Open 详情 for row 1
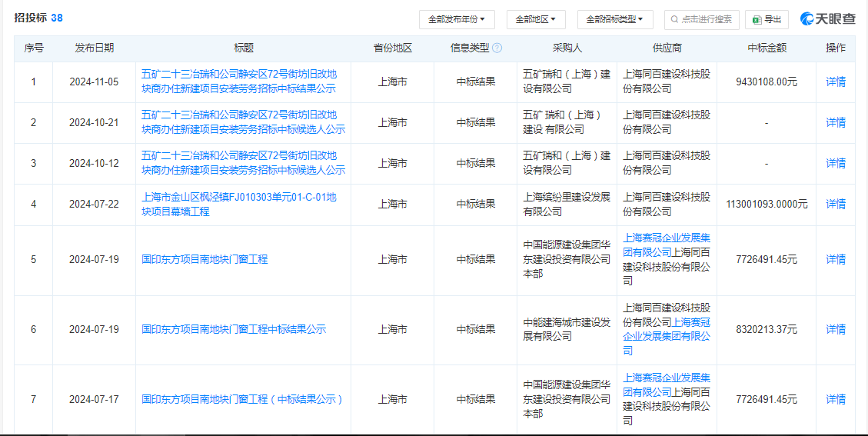Viewport: 868px width, 436px height. point(836,82)
